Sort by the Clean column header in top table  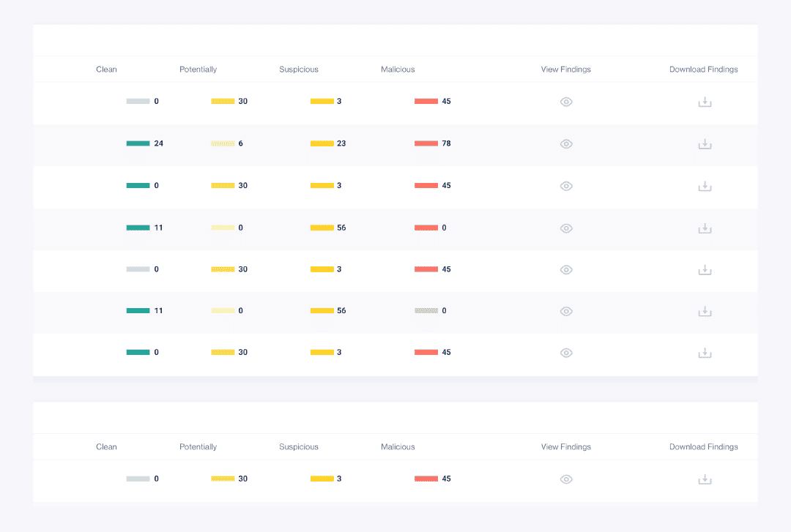pos(106,70)
